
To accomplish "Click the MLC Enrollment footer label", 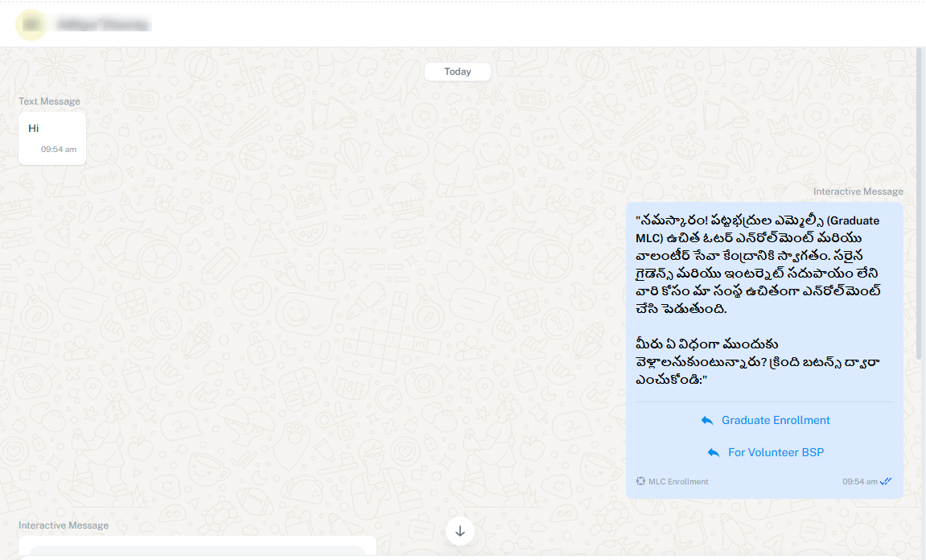I will (678, 481).
